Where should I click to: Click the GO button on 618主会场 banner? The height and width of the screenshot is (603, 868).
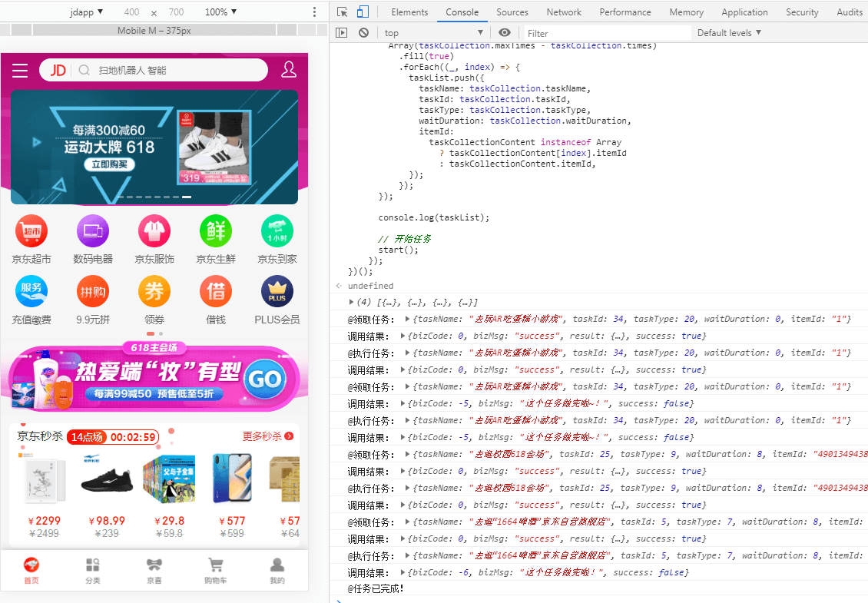click(x=264, y=379)
